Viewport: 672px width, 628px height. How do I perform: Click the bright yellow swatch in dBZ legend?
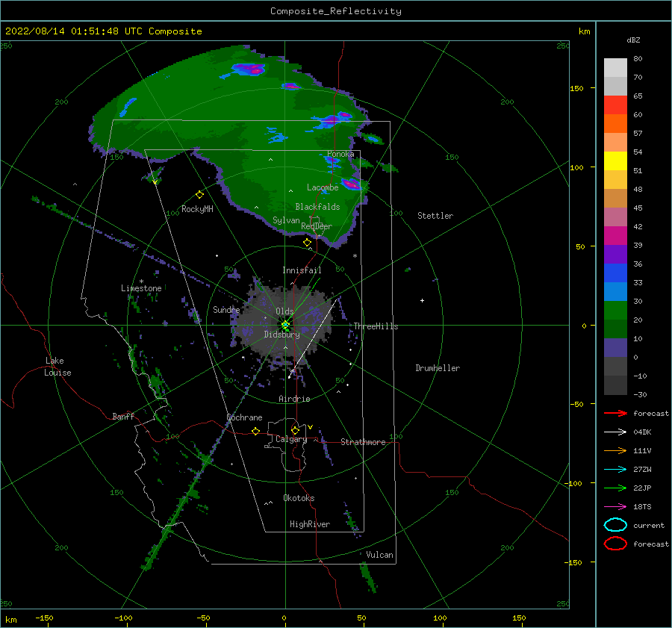coord(615,161)
